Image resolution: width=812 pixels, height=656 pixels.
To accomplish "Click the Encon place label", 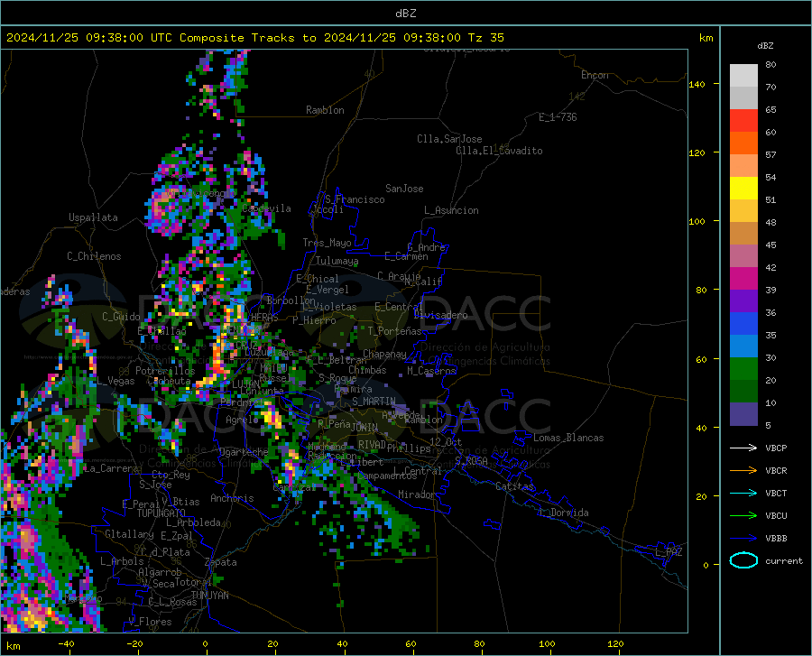I will [x=595, y=75].
